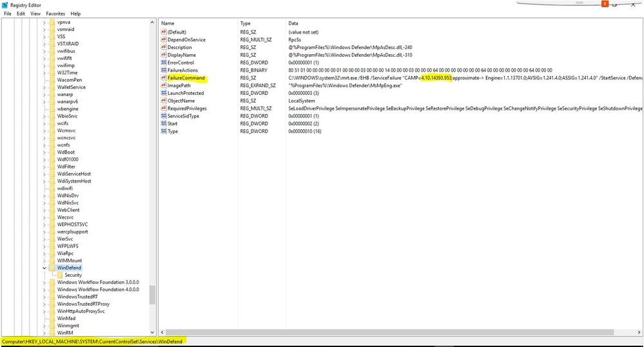644x347 pixels.
Task: Select the WindowsTrustedRTProxy key
Action: (x=83, y=304)
